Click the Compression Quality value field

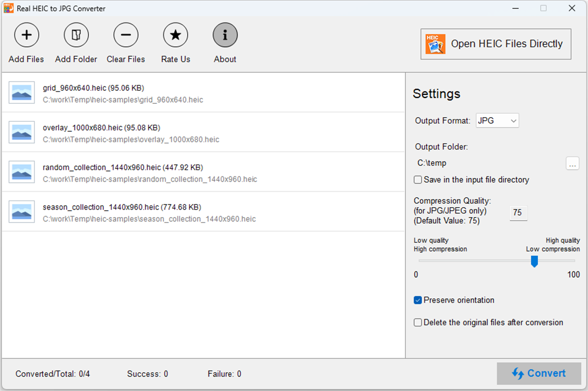point(518,213)
